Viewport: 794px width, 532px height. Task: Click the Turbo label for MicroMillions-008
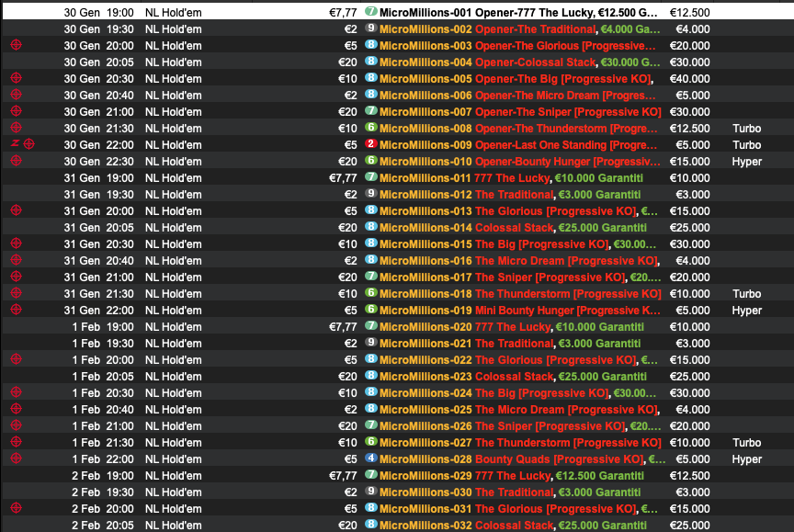pyautogui.click(x=746, y=129)
